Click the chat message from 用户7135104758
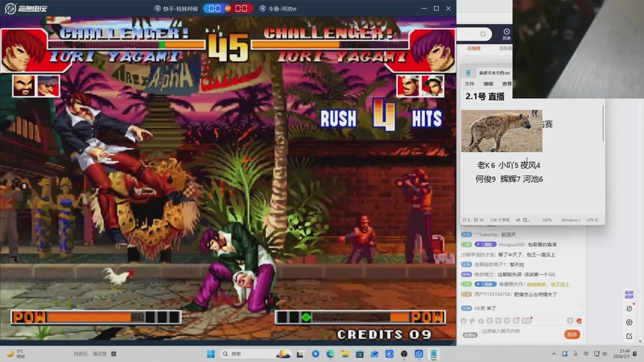 click(509, 294)
